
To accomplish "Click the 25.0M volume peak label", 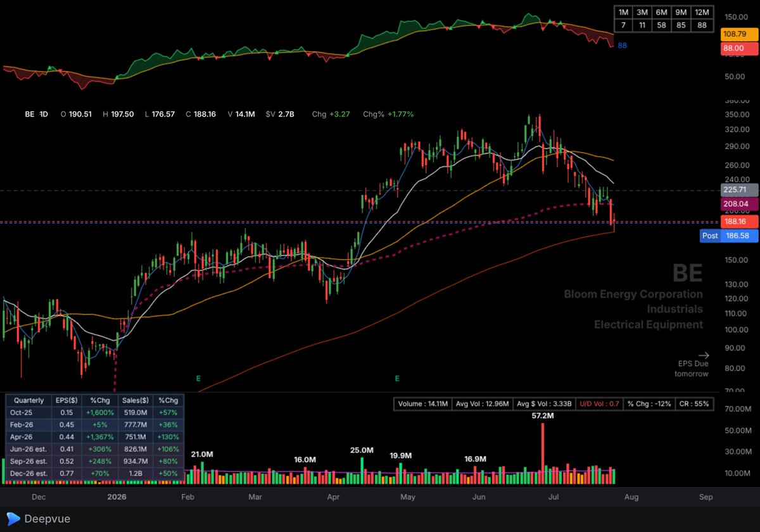I will [x=362, y=450].
